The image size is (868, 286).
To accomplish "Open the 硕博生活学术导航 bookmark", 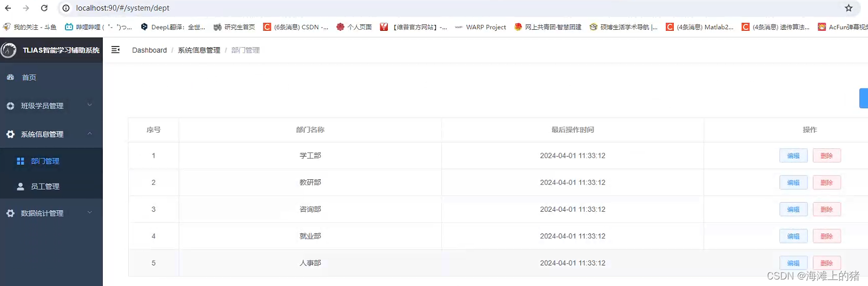I will 624,27.
